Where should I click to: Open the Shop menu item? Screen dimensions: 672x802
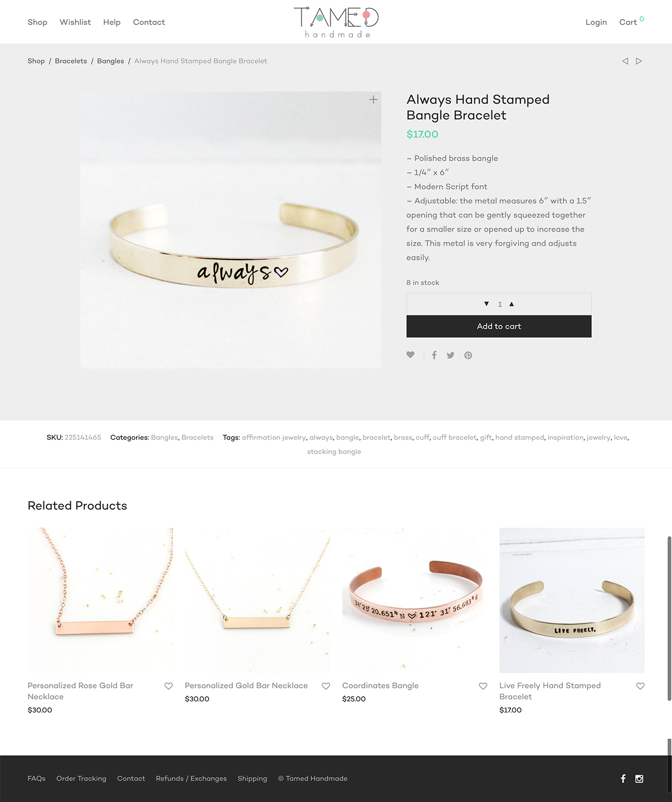[x=37, y=22]
